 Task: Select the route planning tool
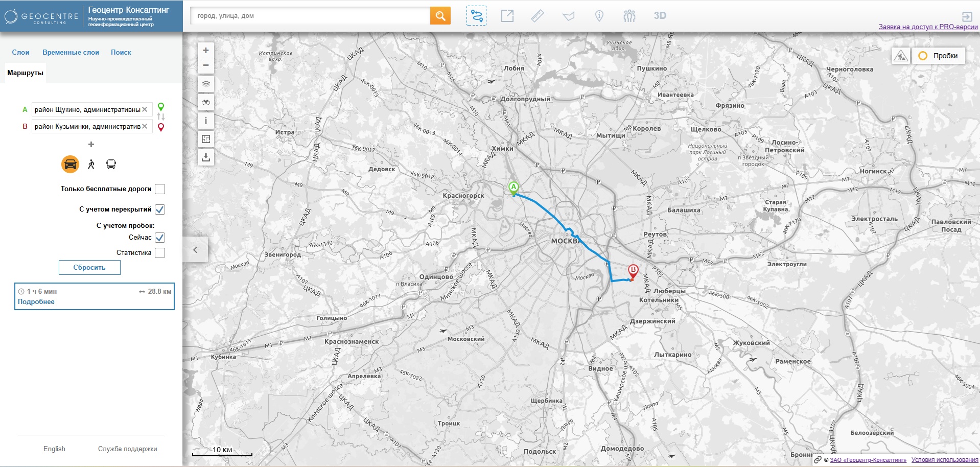[476, 16]
